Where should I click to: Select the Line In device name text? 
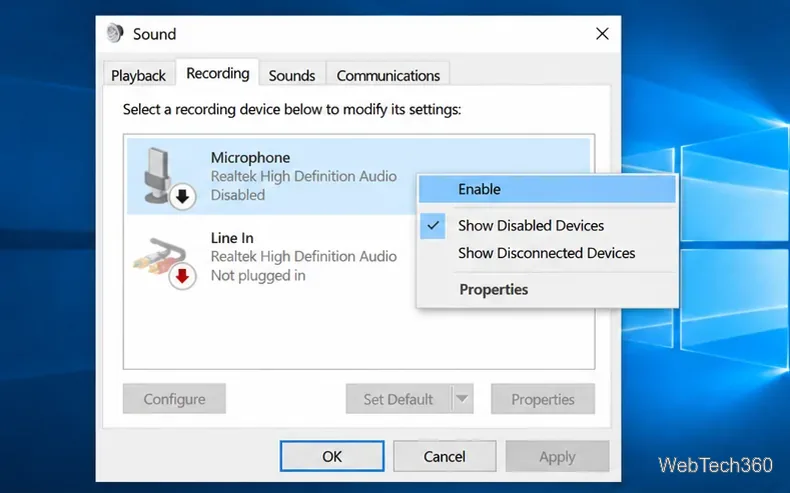click(x=232, y=238)
